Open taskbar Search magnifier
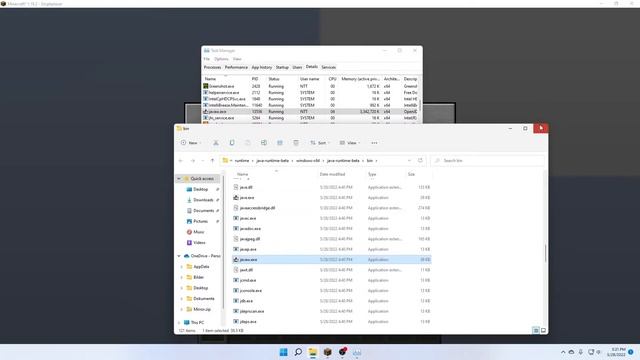 pos(298,352)
